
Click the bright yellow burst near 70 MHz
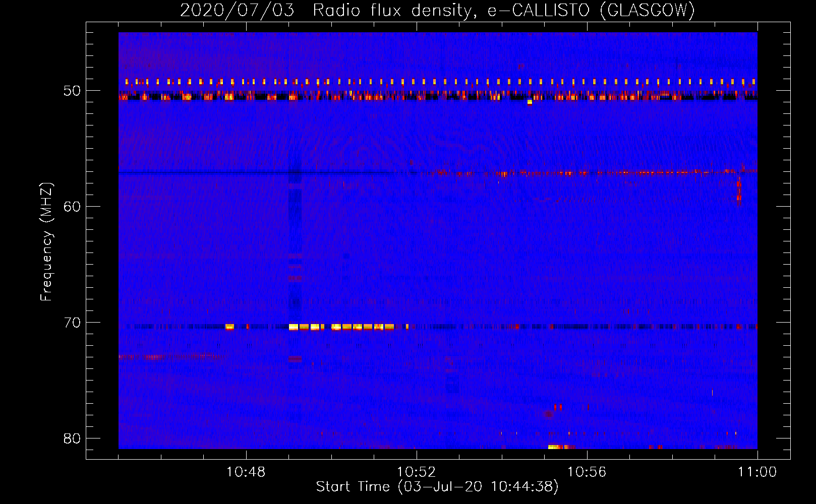pos(341,327)
